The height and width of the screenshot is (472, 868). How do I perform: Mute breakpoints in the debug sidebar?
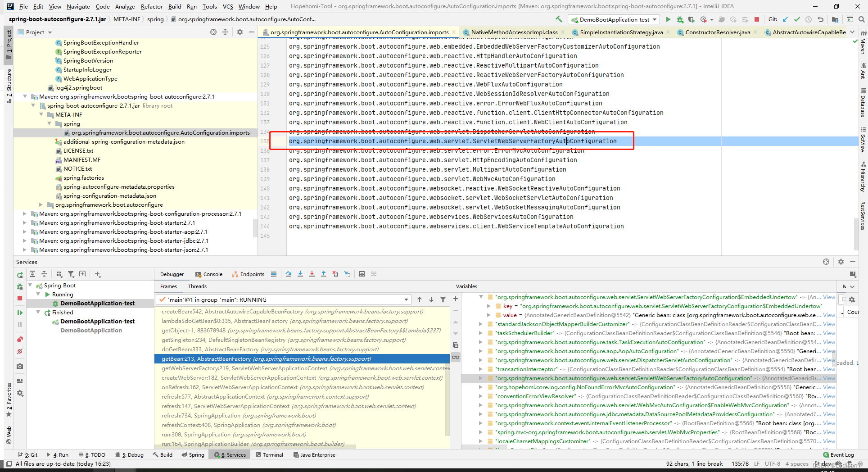20,351
